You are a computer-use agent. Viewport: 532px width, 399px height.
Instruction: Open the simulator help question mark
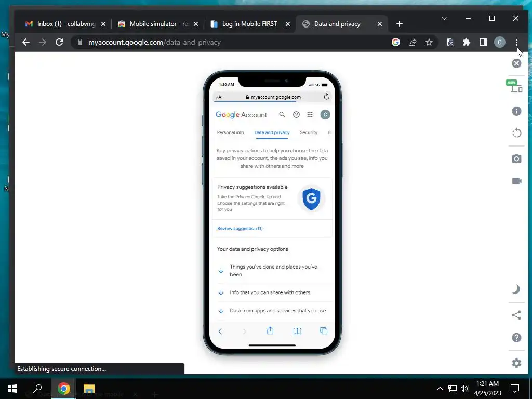(x=516, y=338)
